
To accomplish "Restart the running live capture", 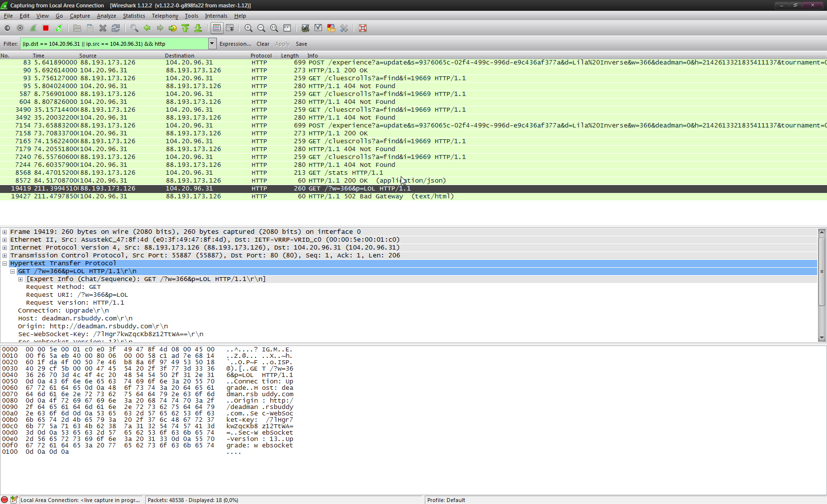I will click(x=59, y=29).
